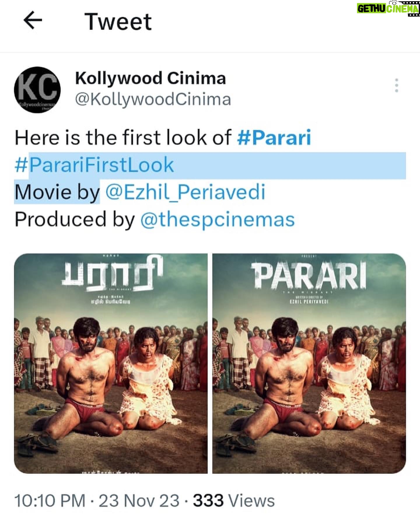
Task: Tap the back arrow icon
Action: pos(33,20)
